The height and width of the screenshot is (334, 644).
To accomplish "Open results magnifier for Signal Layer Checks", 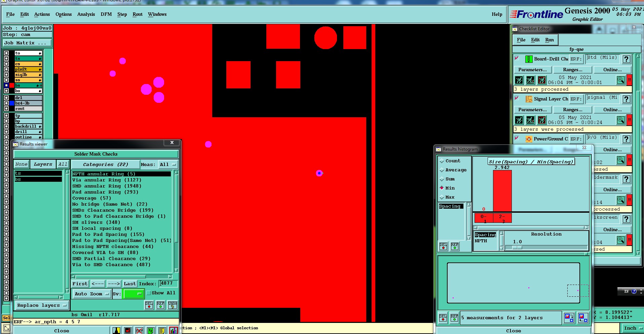I will 620,120.
